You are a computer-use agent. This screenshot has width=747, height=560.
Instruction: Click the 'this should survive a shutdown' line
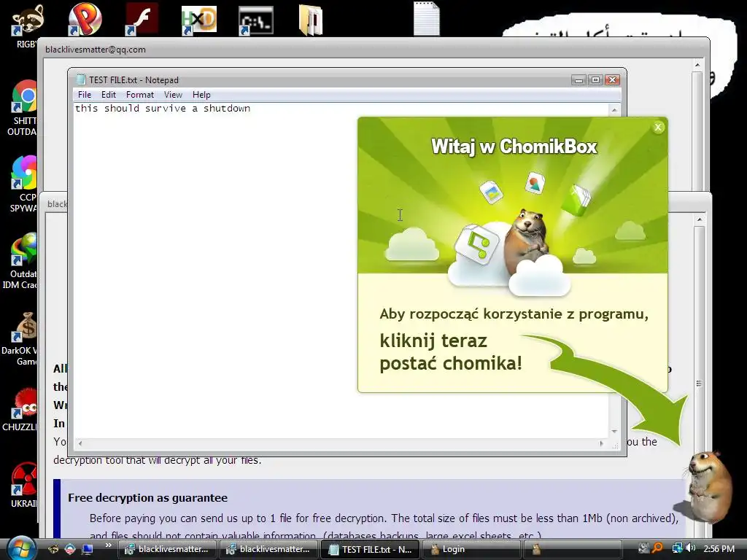point(163,108)
